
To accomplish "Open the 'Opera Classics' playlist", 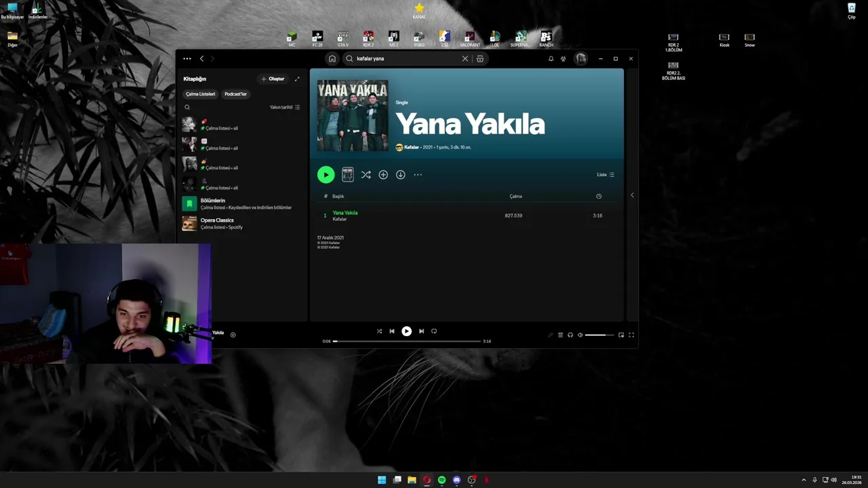I will 241,223.
